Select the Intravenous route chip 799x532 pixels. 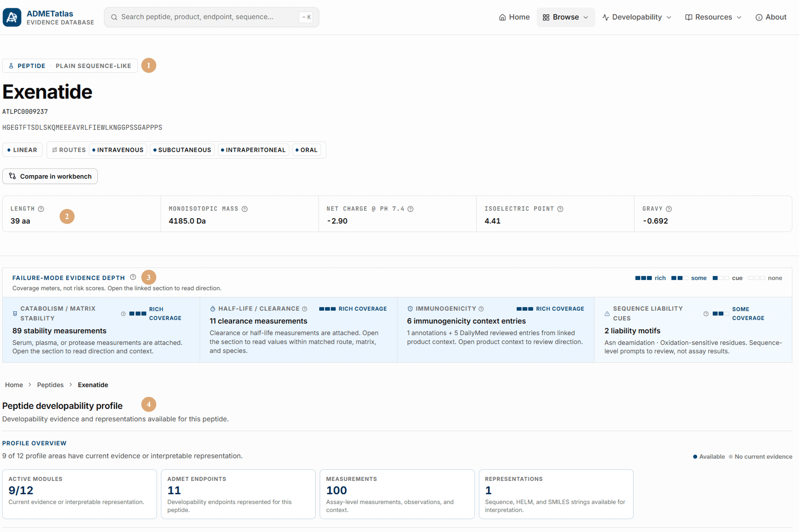point(118,150)
